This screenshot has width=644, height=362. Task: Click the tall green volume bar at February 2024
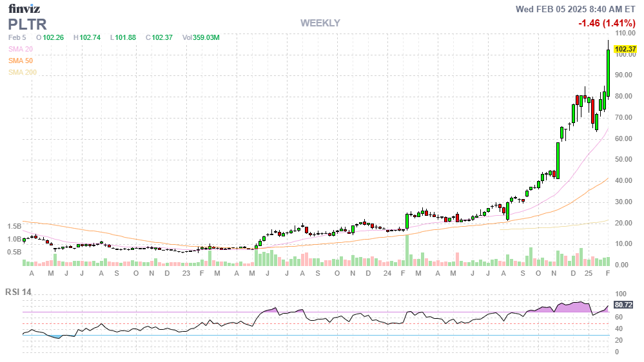(407, 251)
